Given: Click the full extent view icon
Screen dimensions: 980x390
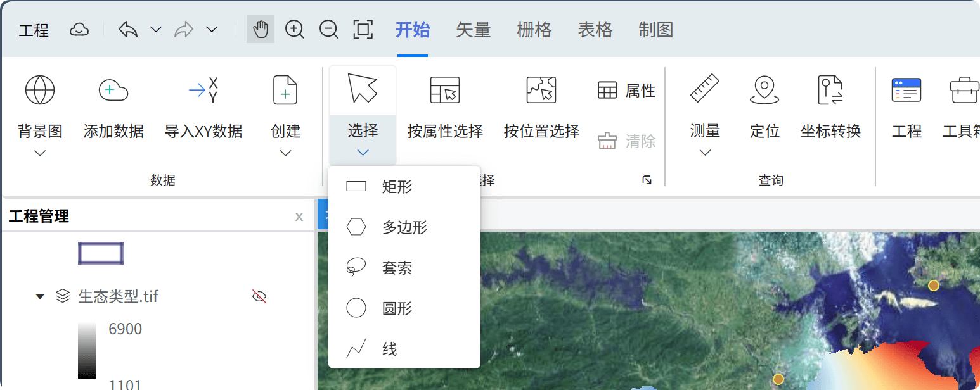Looking at the screenshot, I should [x=363, y=29].
